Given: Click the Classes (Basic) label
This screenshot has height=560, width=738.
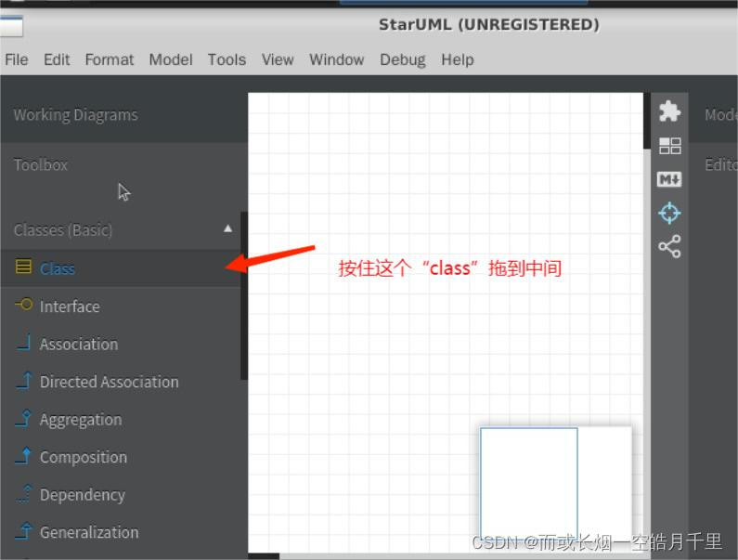Looking at the screenshot, I should coord(63,229).
